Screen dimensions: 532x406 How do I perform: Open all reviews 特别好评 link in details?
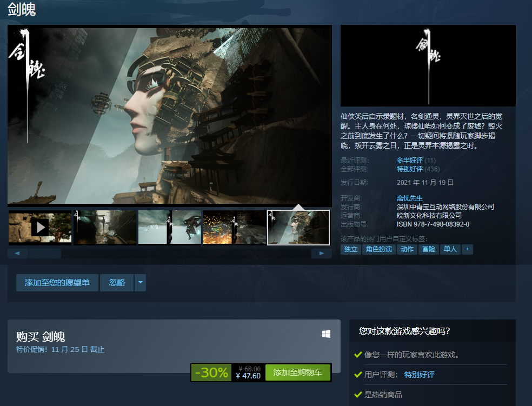tap(409, 169)
